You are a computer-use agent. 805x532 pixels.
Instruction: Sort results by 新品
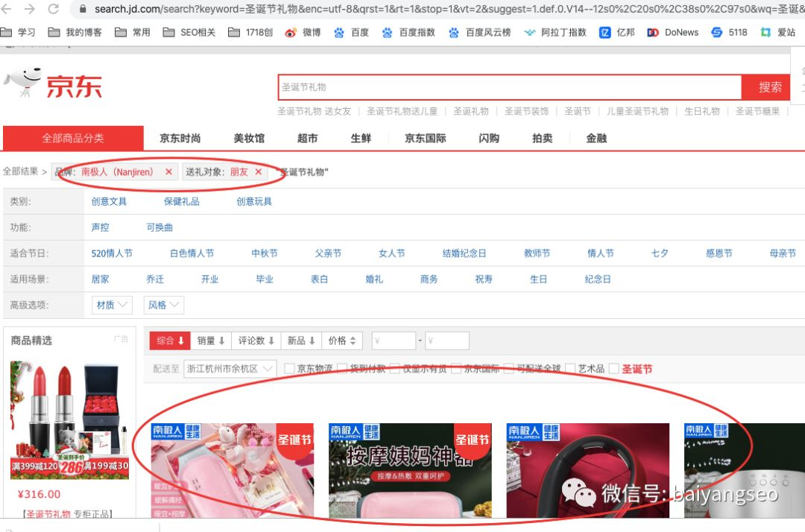[301, 341]
